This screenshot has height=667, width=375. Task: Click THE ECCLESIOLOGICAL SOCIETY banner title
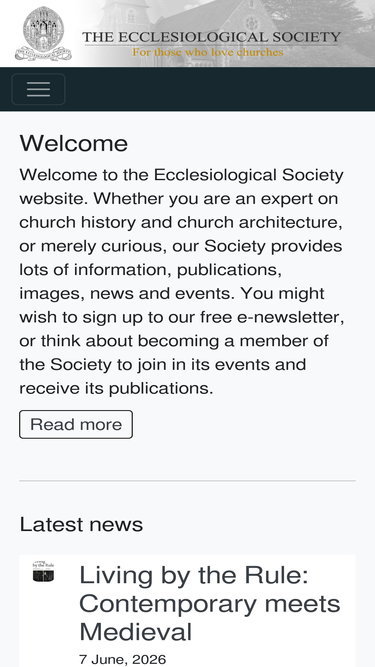[x=211, y=37]
